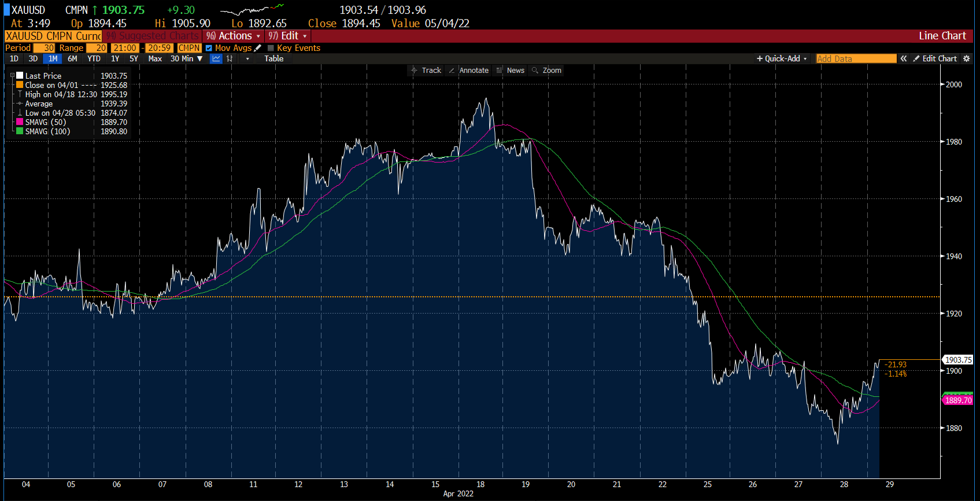This screenshot has height=501, width=980.
Task: Click the Add Data input field
Action: click(x=856, y=58)
